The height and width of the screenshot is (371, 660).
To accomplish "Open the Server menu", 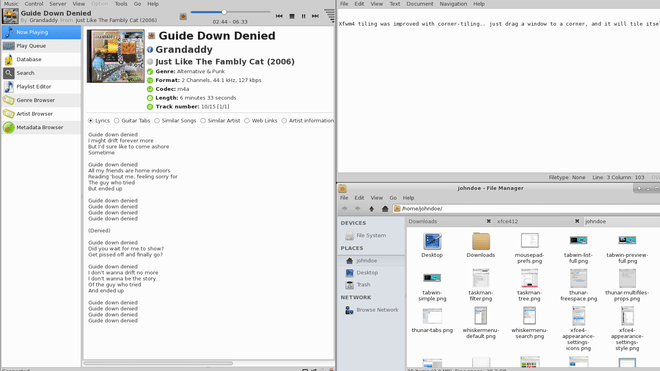I will [x=58, y=4].
